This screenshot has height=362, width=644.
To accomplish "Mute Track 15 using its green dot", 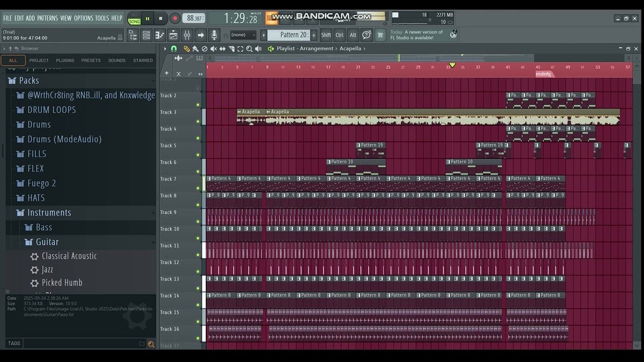I will pos(198,321).
